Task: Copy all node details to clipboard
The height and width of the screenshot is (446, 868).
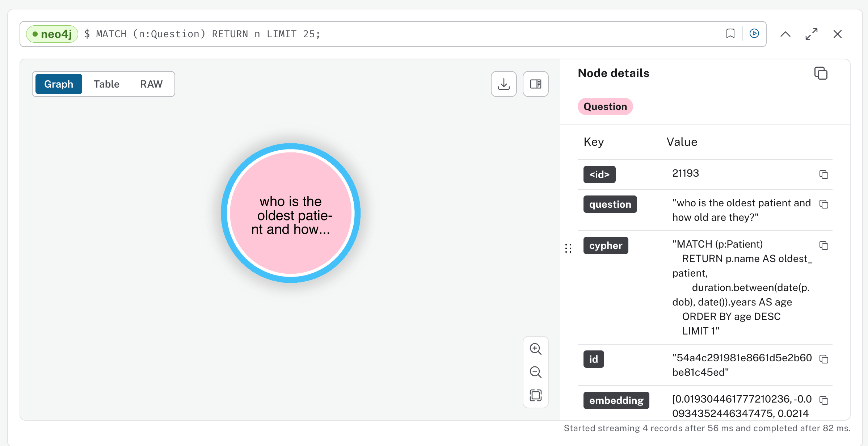Action: pos(821,73)
